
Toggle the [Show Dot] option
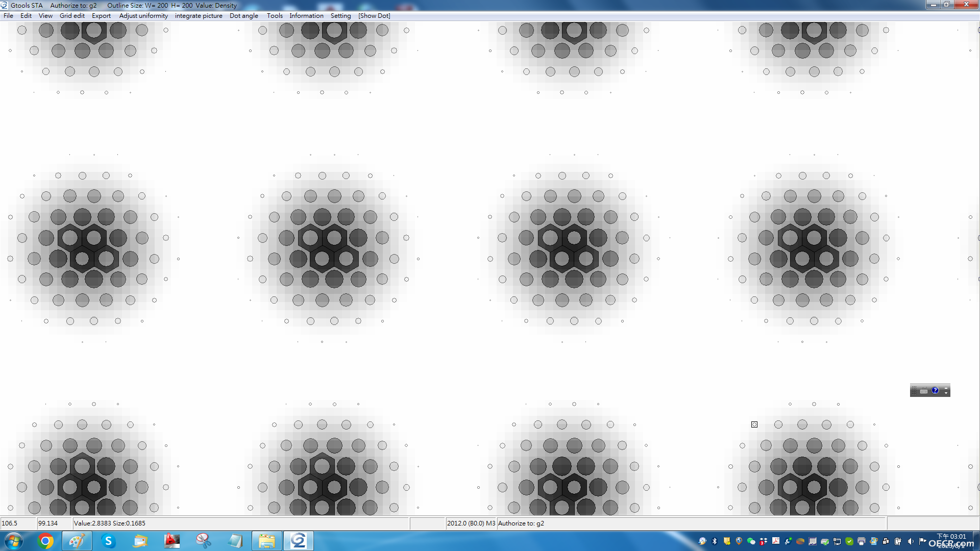coord(374,16)
